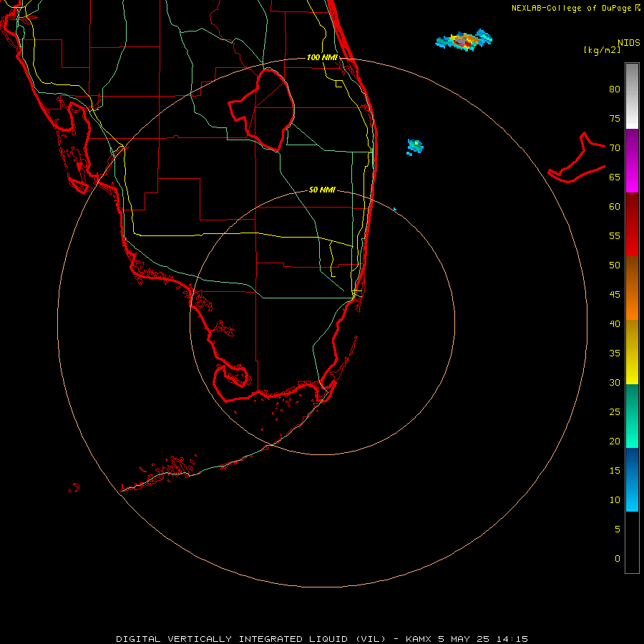Select the blue segment of the color bar
This screenshot has width=644, height=644.
pos(632,479)
